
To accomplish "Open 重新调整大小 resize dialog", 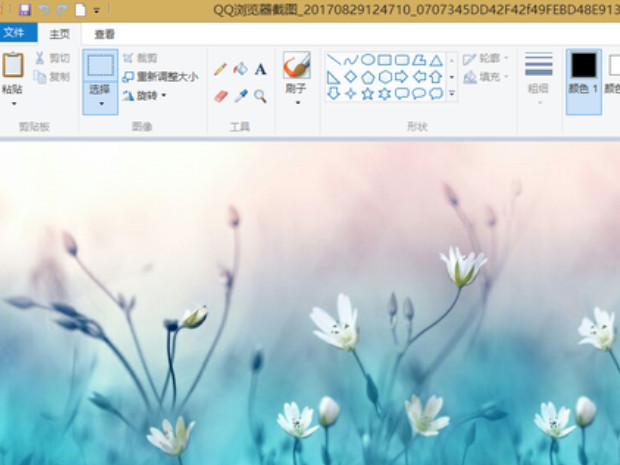I will pos(160,76).
